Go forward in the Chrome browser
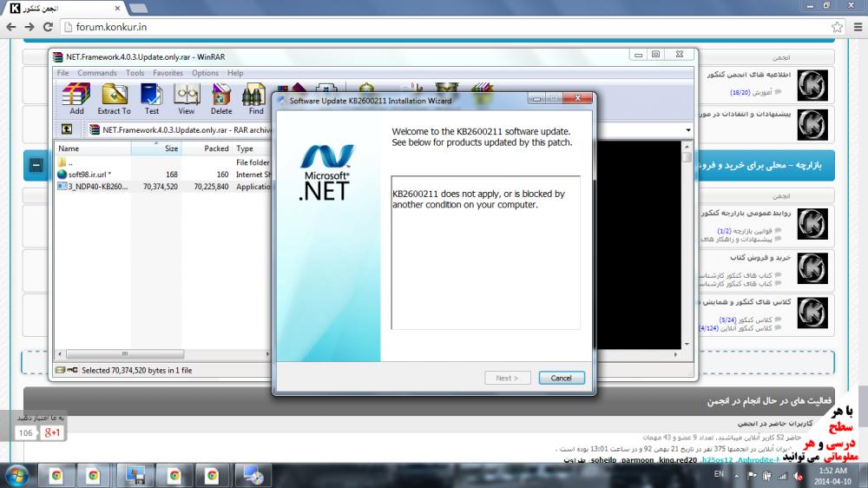The image size is (868, 488). (x=30, y=27)
